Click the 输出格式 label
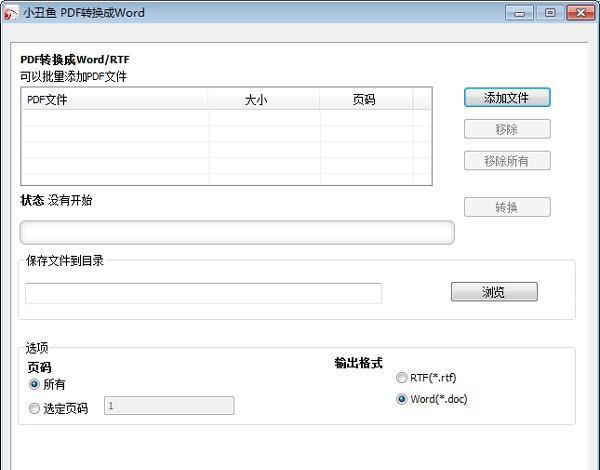Image resolution: width=600 pixels, height=470 pixels. tap(359, 362)
